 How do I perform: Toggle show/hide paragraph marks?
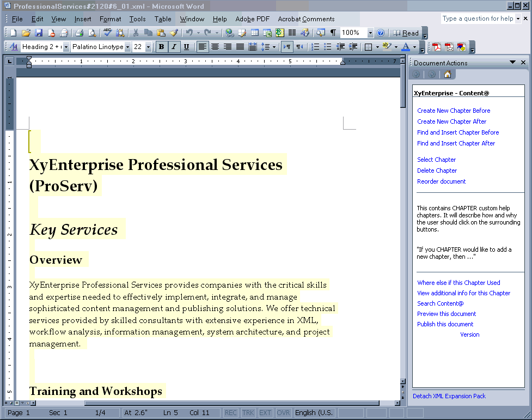(333, 33)
